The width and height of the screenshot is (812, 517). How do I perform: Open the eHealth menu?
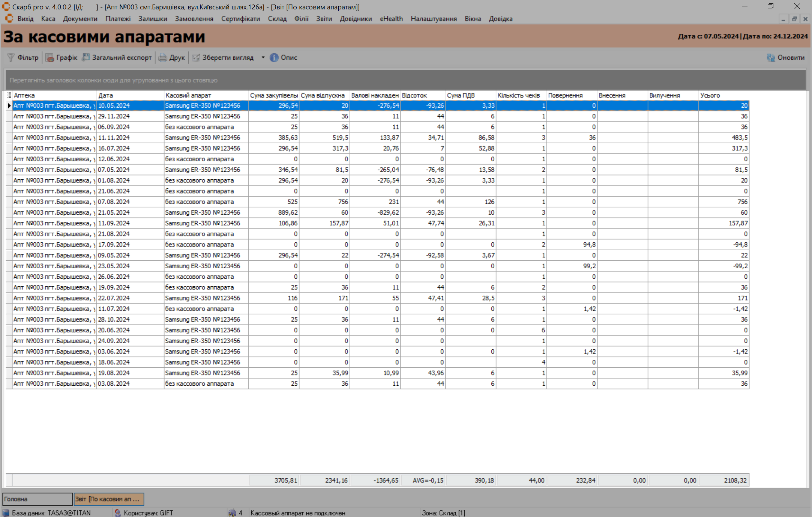point(391,19)
